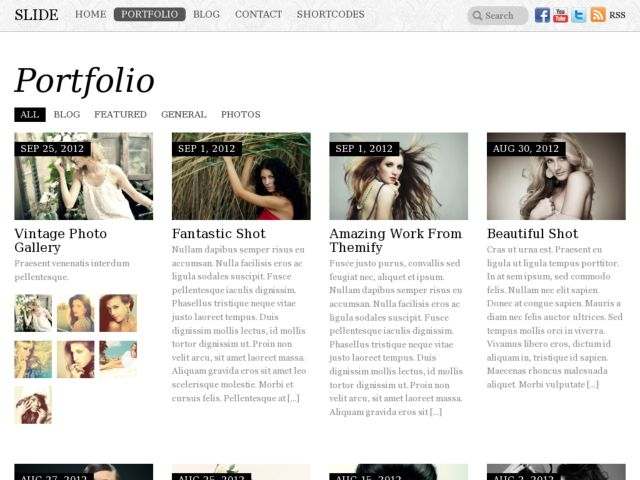Open gallery thumbnail of woman on beach
The image size is (640, 480).
[x=118, y=359]
